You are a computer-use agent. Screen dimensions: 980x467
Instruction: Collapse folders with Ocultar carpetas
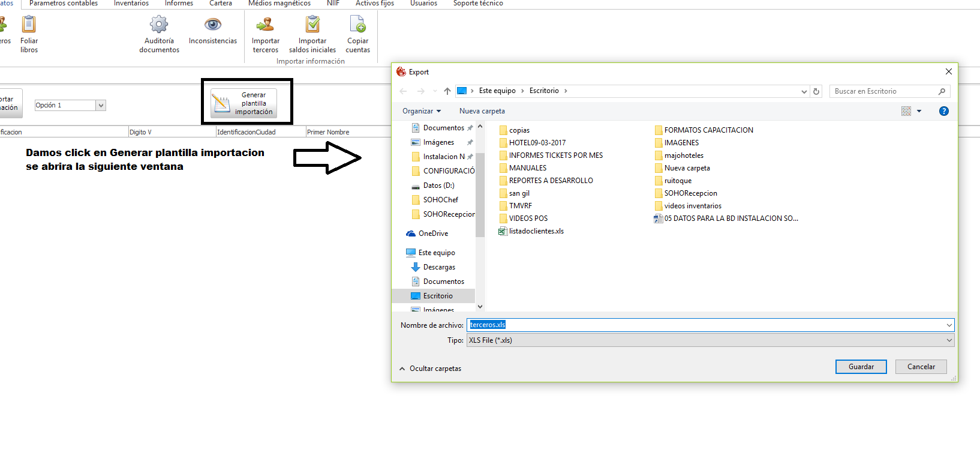tap(430, 369)
